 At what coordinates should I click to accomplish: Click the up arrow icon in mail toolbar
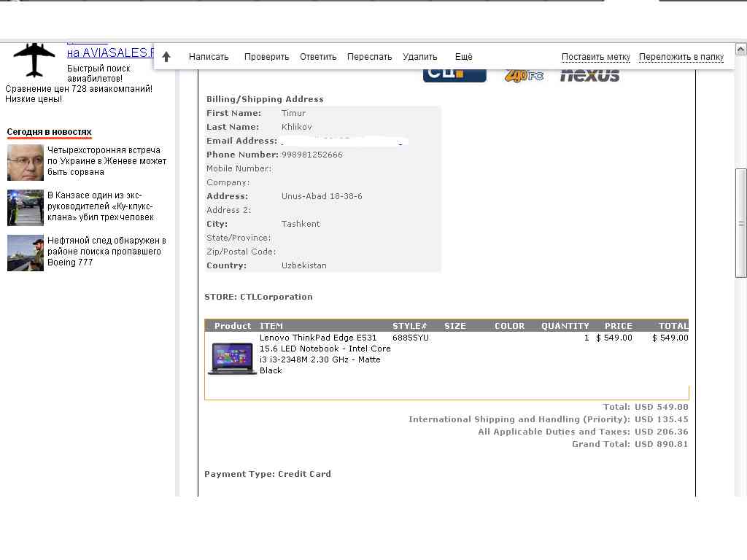(166, 57)
